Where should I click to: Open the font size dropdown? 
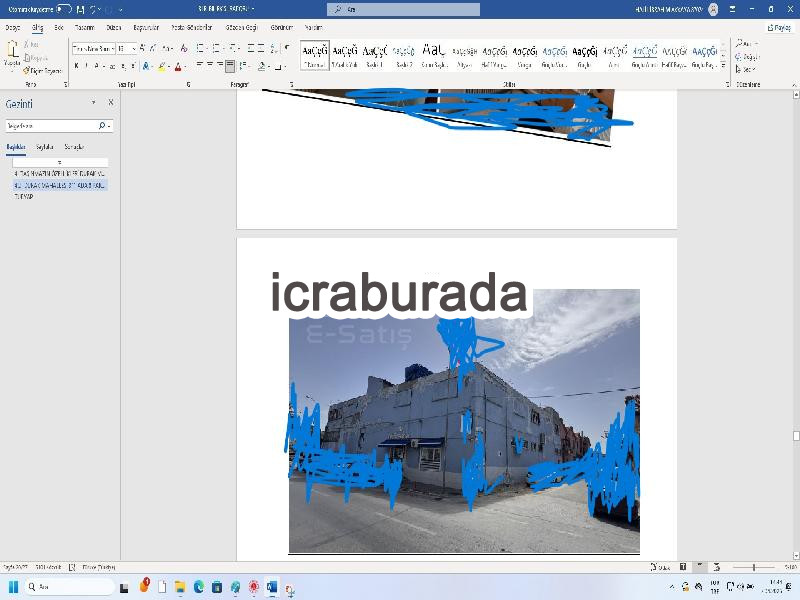coord(133,48)
